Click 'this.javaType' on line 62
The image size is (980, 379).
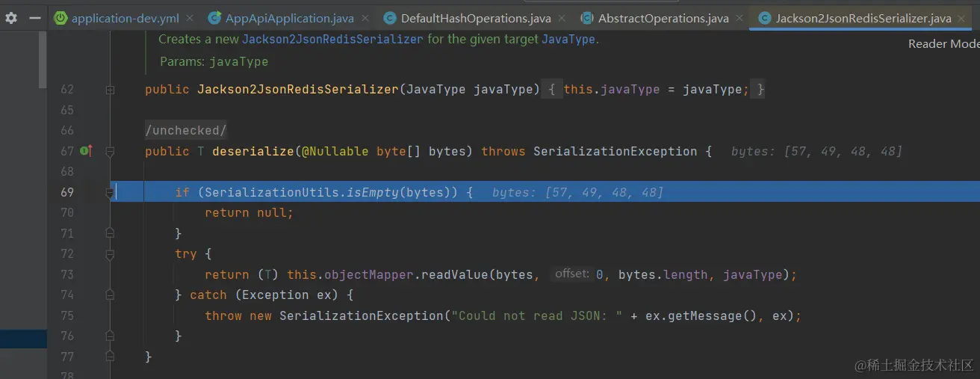(612, 90)
